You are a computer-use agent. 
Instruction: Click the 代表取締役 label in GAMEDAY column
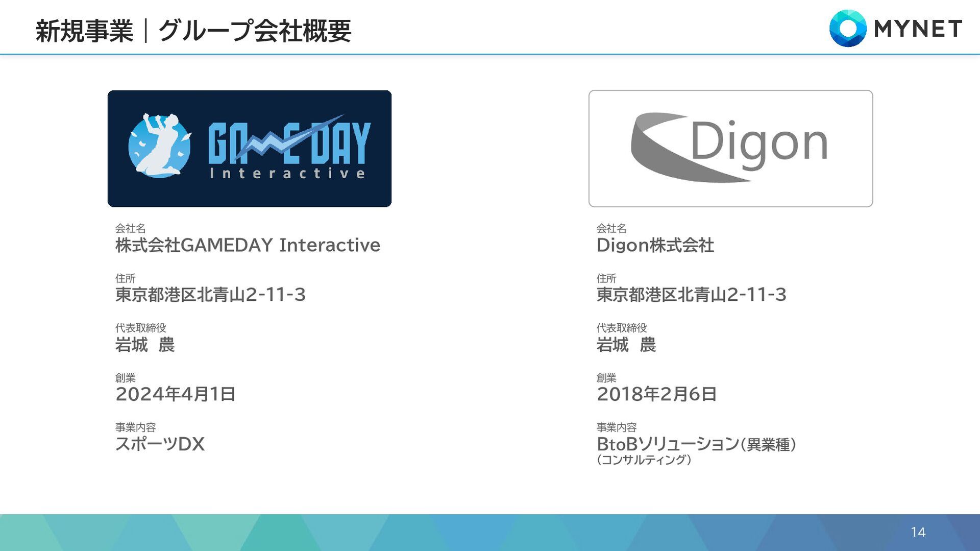click(140, 328)
